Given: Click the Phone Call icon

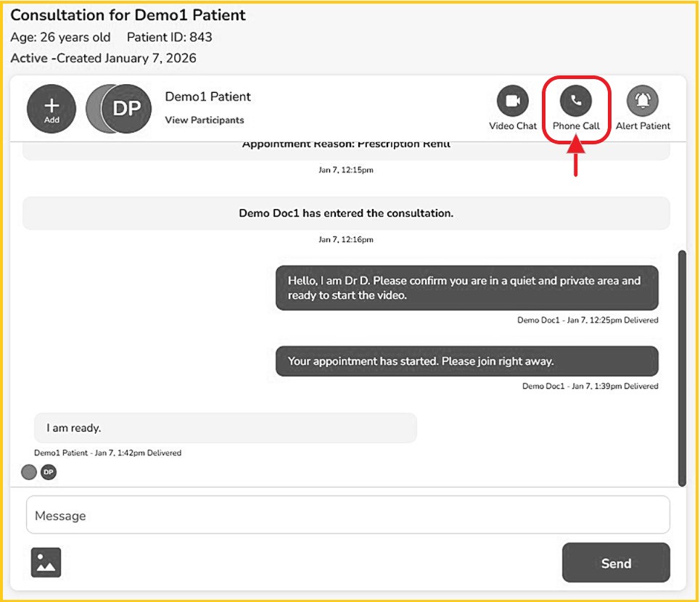Looking at the screenshot, I should coord(576,102).
